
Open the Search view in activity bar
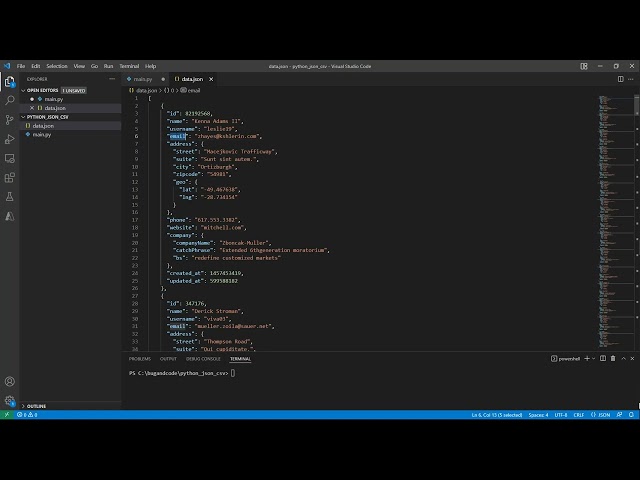(9, 100)
